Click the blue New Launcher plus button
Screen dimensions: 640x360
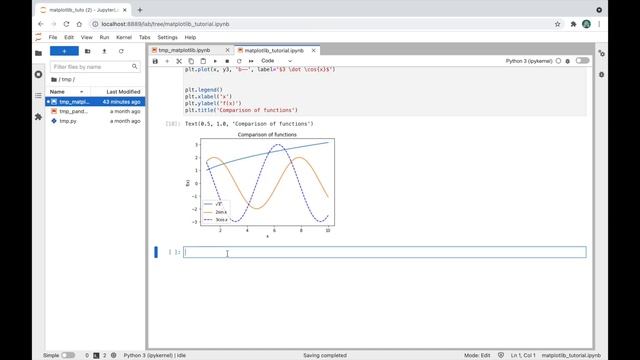[64, 51]
